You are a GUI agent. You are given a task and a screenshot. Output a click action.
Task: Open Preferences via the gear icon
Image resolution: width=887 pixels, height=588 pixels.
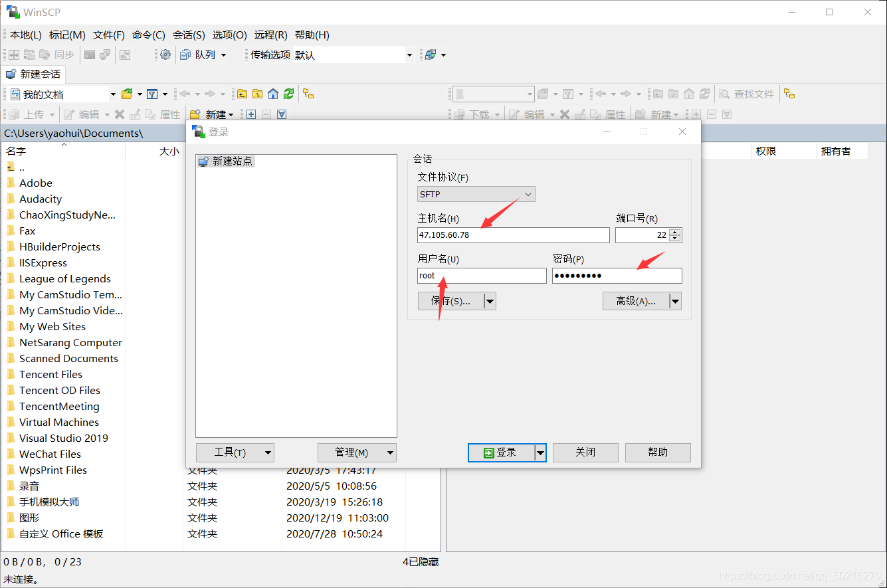pyautogui.click(x=165, y=54)
